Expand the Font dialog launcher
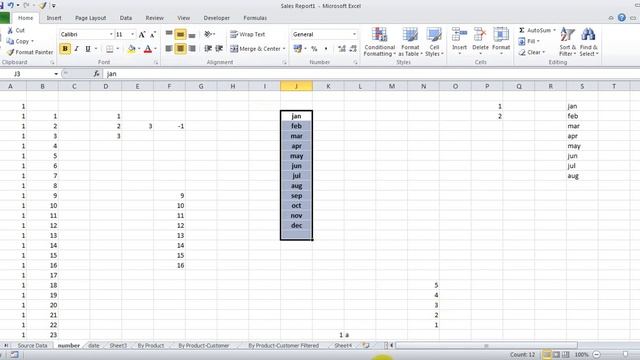 coord(156,62)
